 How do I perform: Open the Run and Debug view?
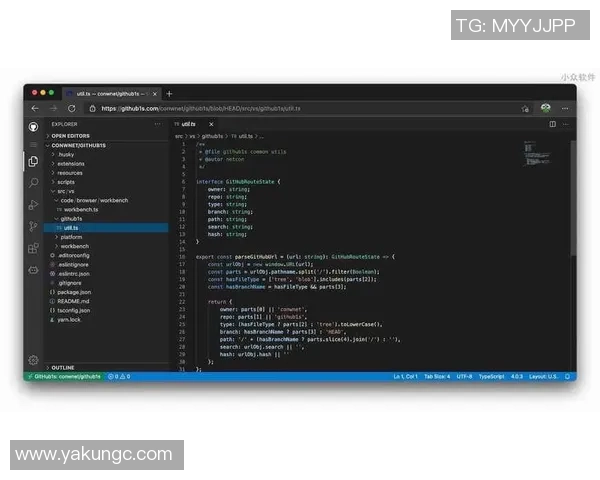click(33, 205)
